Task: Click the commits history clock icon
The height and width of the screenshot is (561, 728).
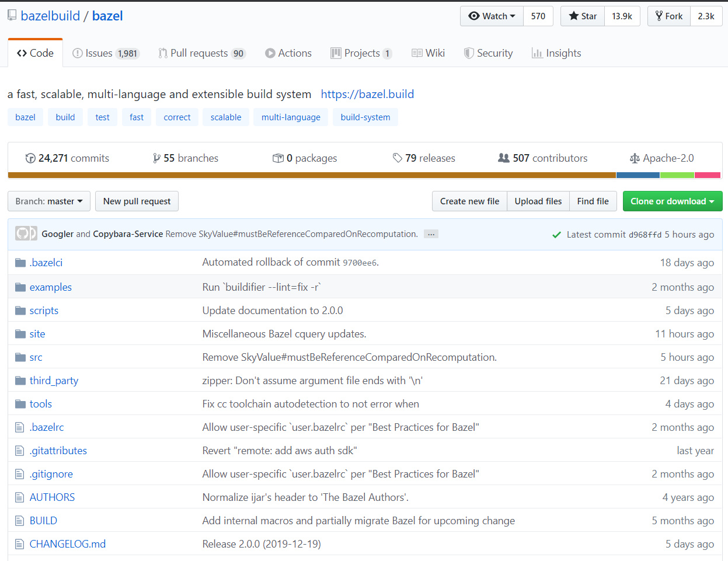Action: tap(30, 158)
